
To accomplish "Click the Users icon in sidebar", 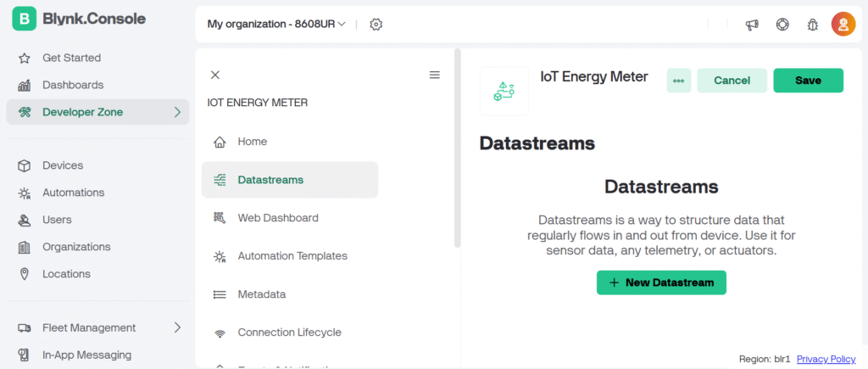I will [x=24, y=220].
